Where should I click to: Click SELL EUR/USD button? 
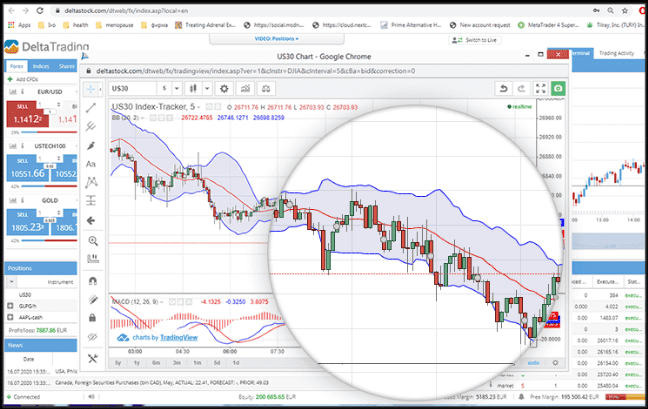(x=28, y=114)
